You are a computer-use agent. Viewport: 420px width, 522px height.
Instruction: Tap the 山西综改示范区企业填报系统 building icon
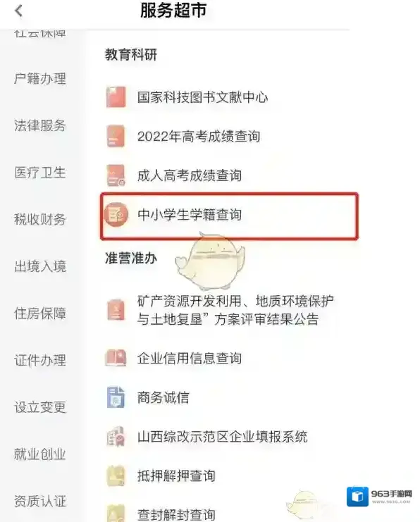coord(116,437)
